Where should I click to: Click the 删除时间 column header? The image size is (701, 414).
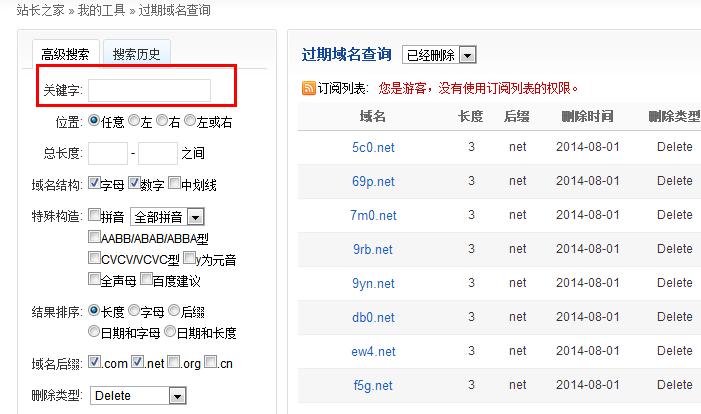point(587,117)
